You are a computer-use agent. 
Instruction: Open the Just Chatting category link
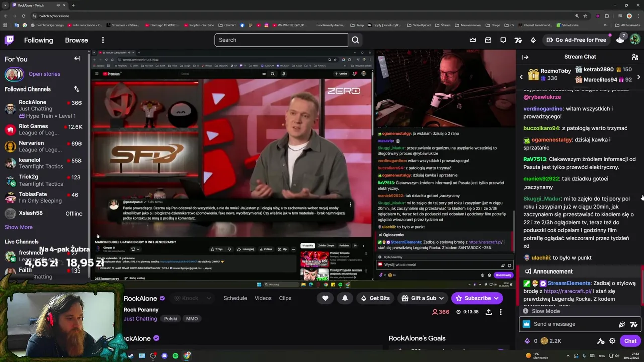pyautogui.click(x=140, y=319)
